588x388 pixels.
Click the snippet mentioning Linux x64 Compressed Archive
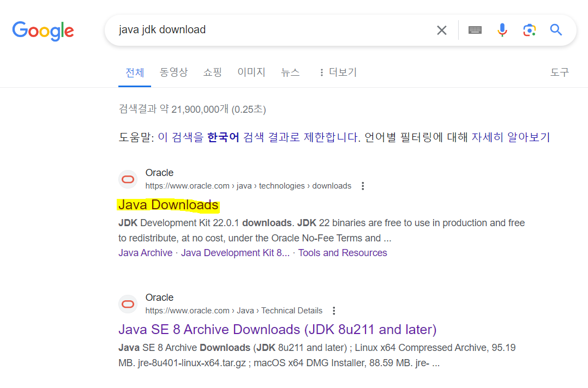tap(317, 355)
